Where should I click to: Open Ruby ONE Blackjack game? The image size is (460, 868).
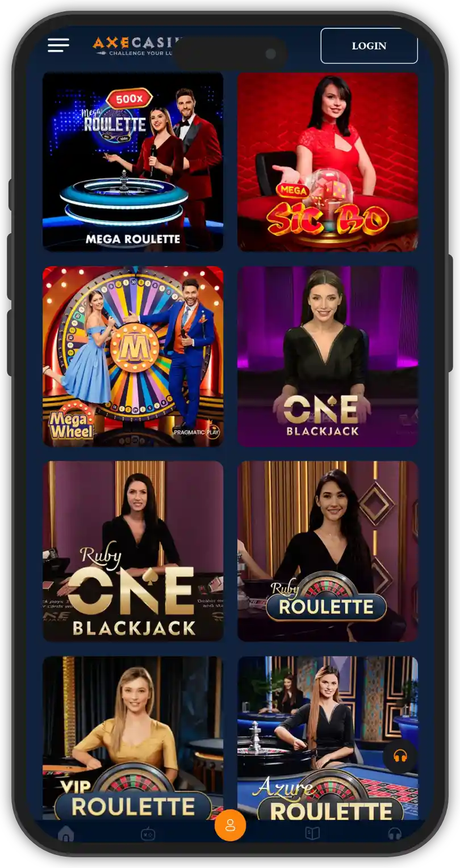133,551
